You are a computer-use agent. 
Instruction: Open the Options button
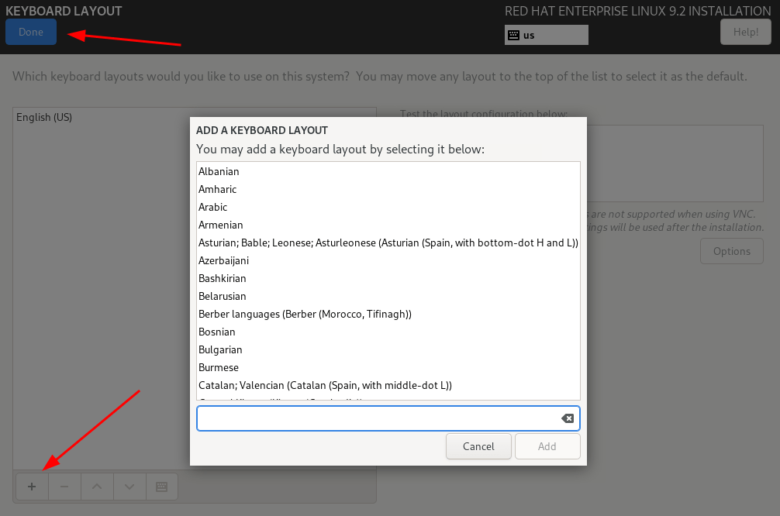(732, 251)
